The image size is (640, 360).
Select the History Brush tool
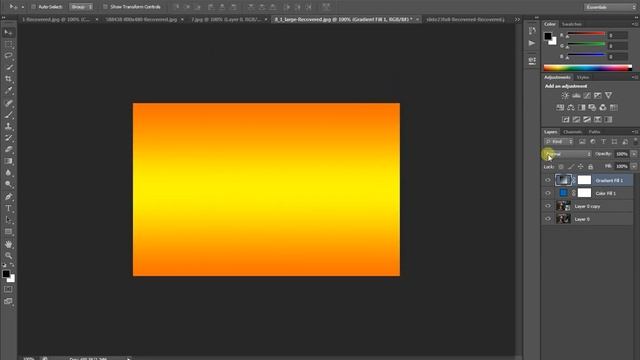point(9,138)
